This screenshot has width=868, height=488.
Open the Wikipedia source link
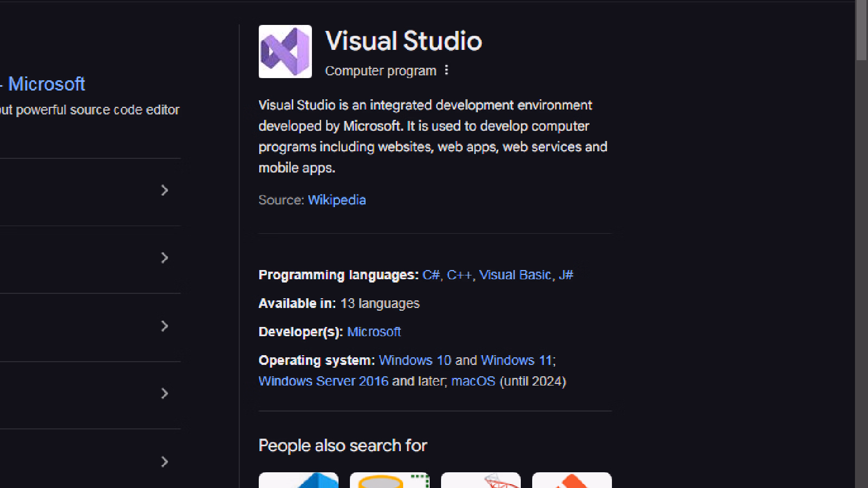(x=337, y=200)
